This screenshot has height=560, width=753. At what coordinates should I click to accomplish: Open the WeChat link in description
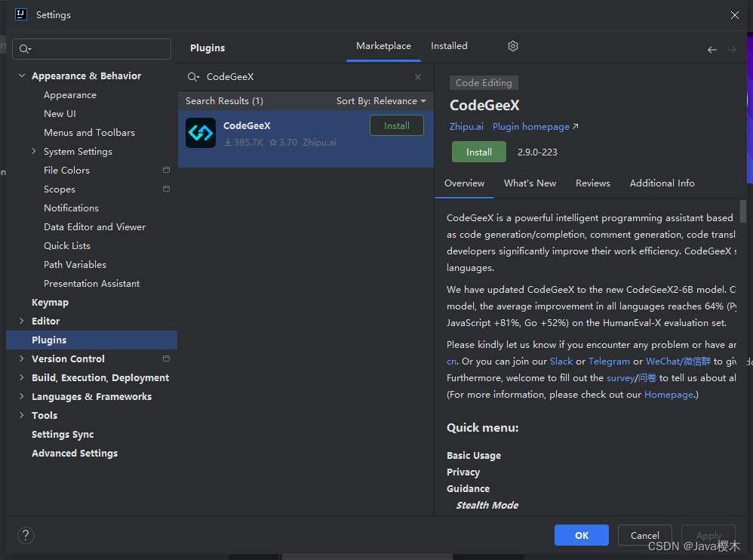(678, 362)
